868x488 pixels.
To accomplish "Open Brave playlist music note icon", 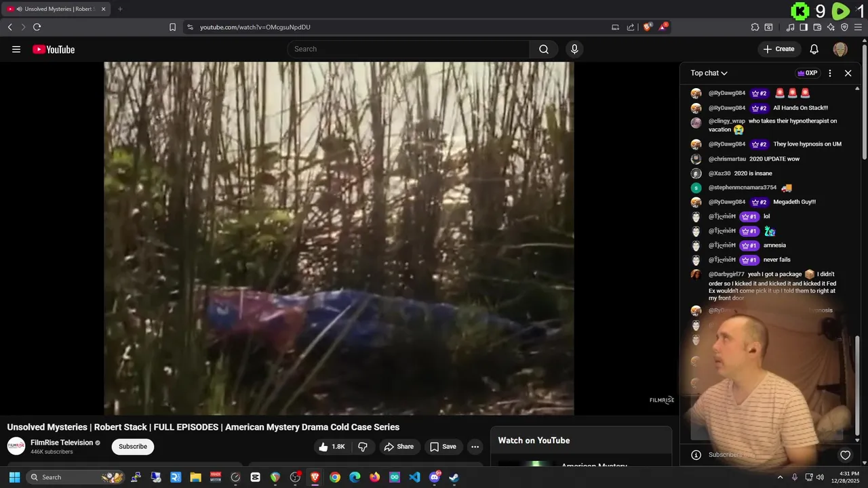I will 790,27.
